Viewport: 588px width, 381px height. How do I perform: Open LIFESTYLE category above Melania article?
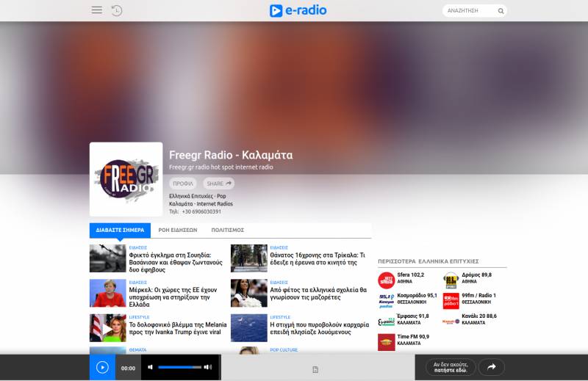point(139,317)
